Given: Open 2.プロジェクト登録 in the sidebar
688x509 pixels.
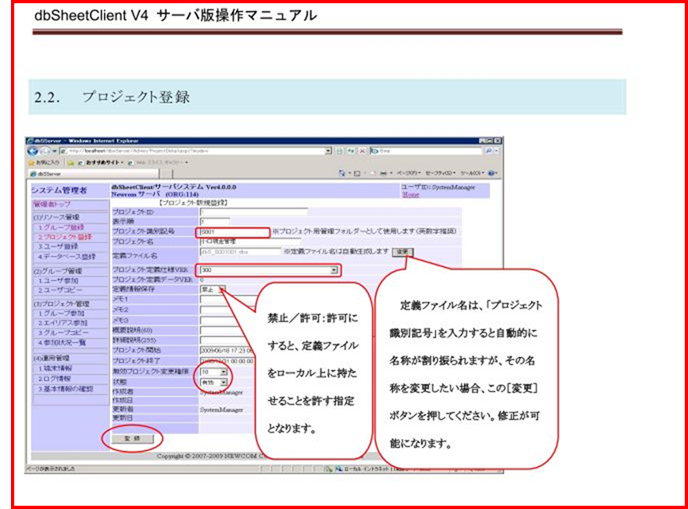Looking at the screenshot, I should tap(64, 237).
